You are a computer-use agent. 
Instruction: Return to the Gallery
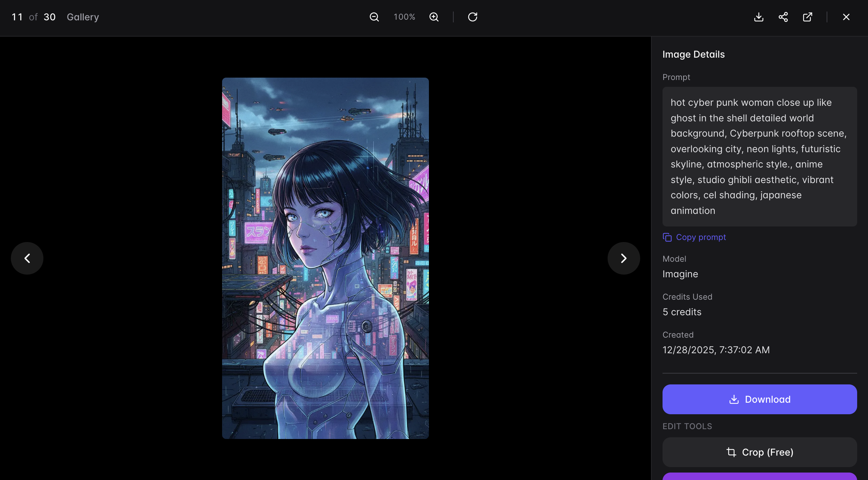(82, 17)
